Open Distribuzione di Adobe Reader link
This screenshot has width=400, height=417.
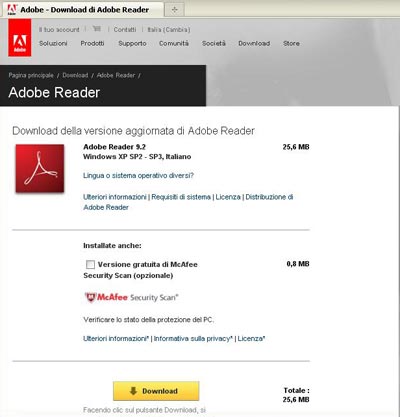[188, 202]
